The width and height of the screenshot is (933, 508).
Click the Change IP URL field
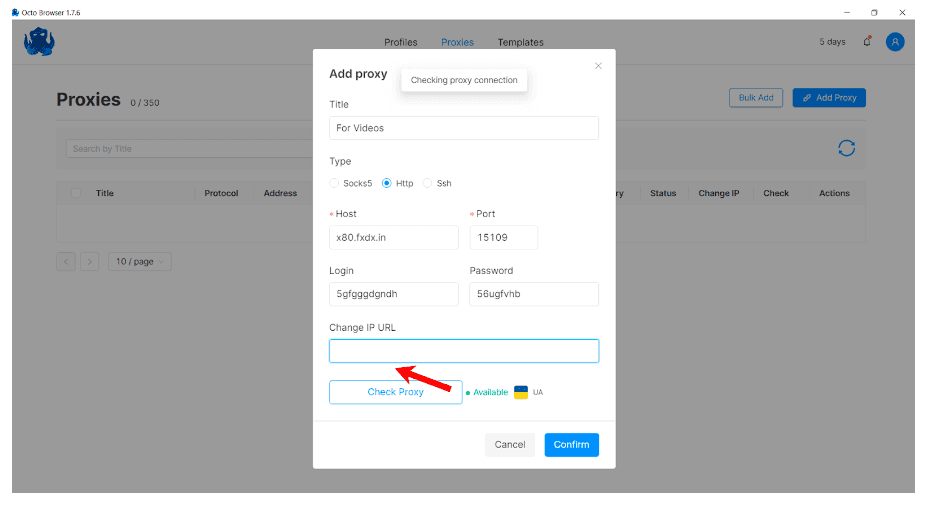tap(463, 350)
